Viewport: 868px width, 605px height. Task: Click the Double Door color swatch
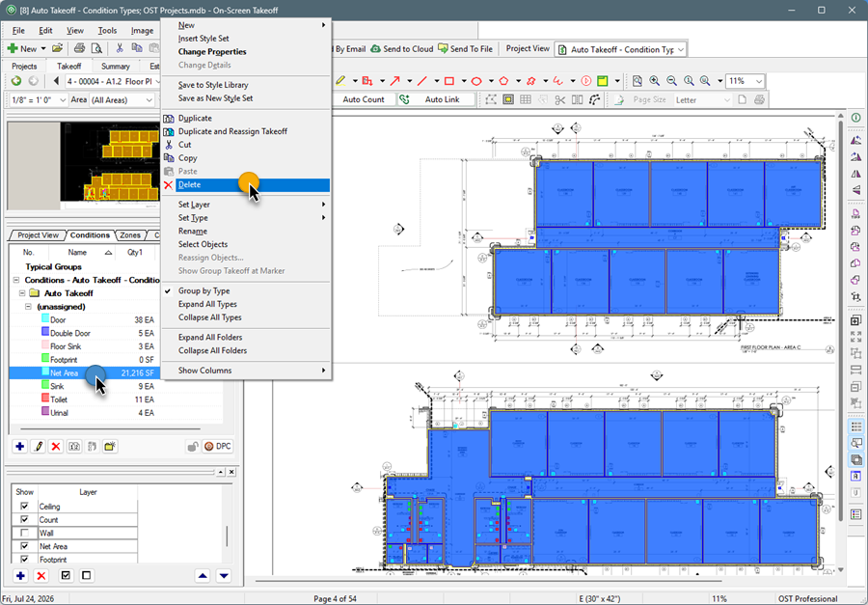click(45, 333)
